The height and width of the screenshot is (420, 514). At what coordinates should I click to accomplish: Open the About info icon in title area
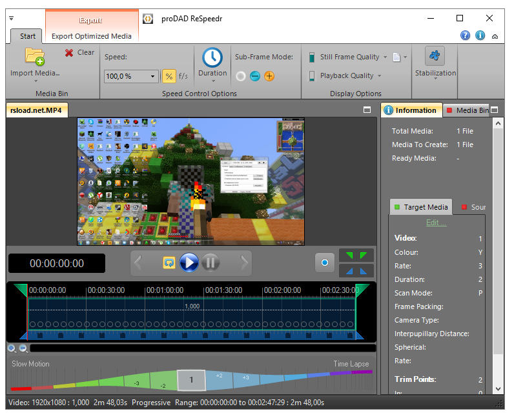tap(480, 35)
